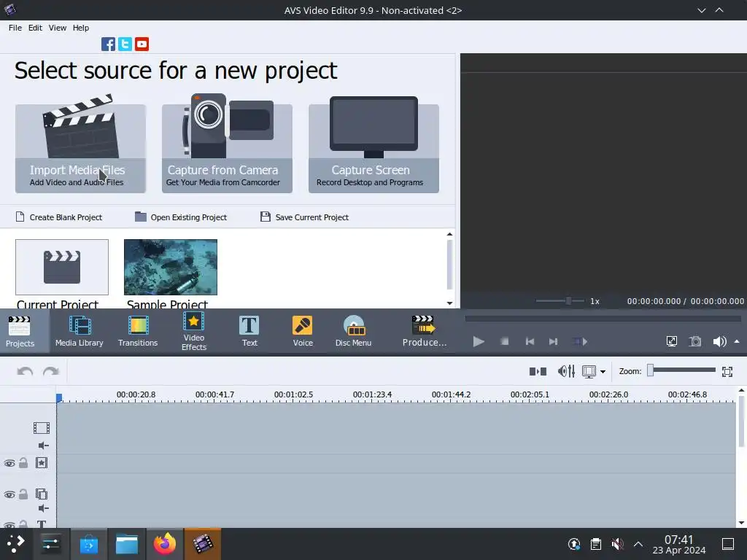Click the zoom to fit icon
The image size is (747, 560).
tap(727, 371)
